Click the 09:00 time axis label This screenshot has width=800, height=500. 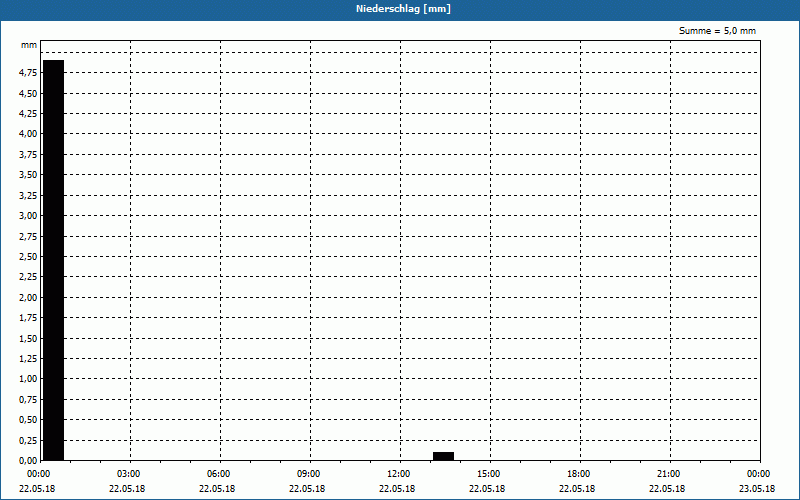click(309, 474)
